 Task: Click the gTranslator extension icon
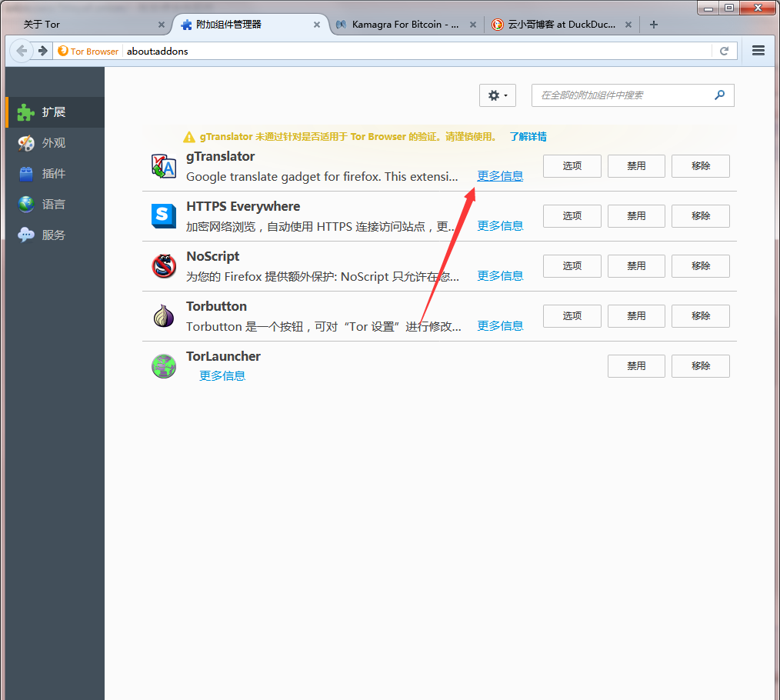[164, 166]
